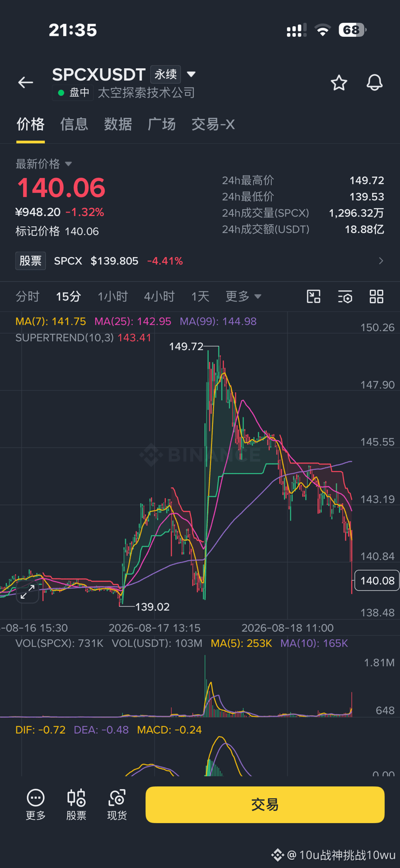The height and width of the screenshot is (868, 400).
Task: Tap the DEA: -0.48 label
Action: click(101, 730)
